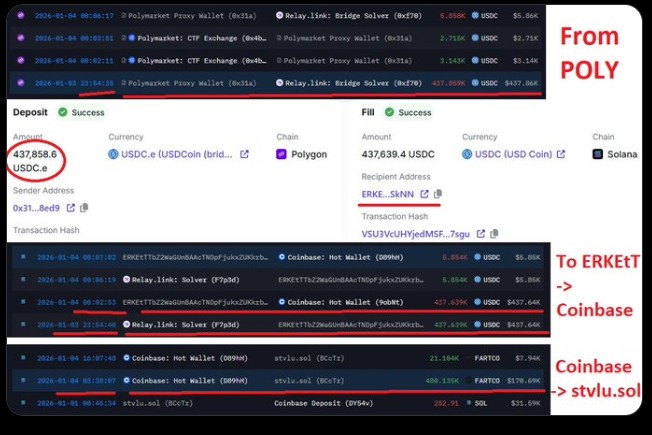Click the 2026-01-04 00:02:53 timestamp
The height and width of the screenshot is (435, 652).
click(62, 301)
